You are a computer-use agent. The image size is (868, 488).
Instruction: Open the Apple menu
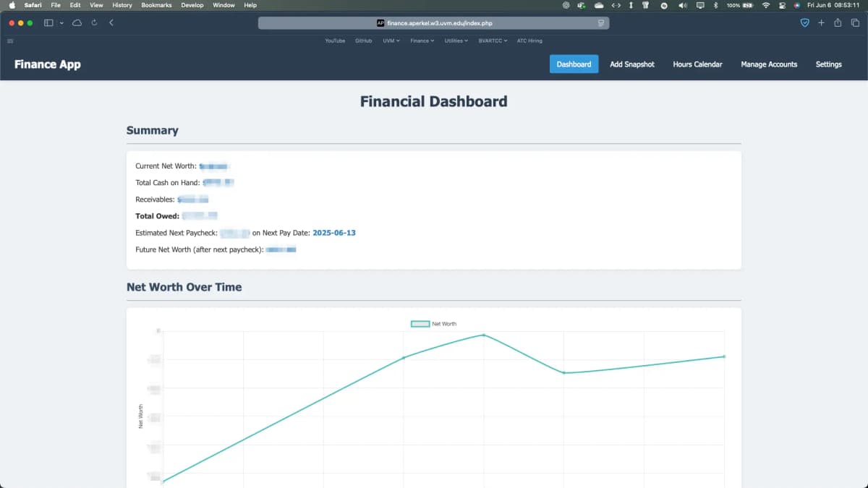click(x=12, y=5)
